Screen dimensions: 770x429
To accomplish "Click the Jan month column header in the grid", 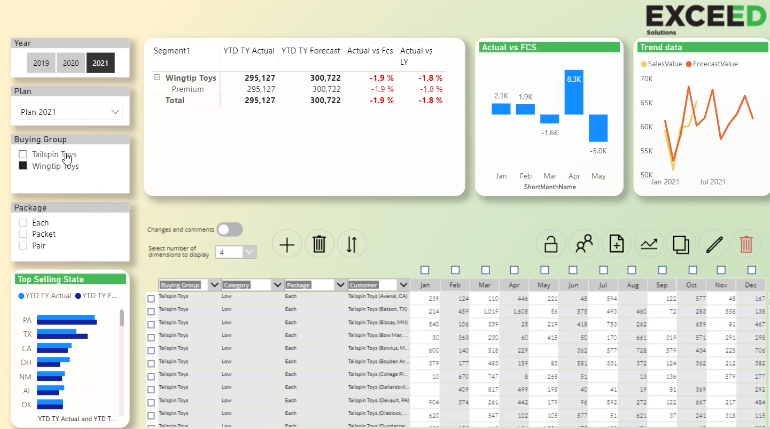I will point(425,285).
